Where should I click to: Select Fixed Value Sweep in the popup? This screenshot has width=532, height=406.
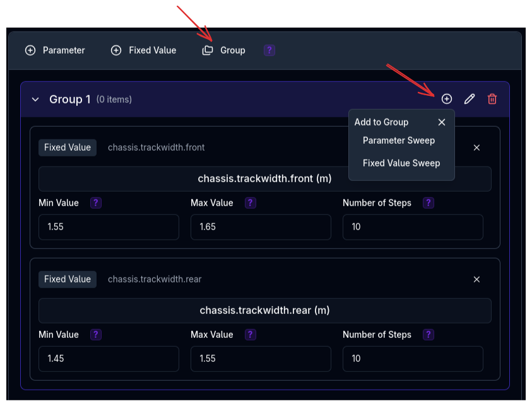pos(401,163)
